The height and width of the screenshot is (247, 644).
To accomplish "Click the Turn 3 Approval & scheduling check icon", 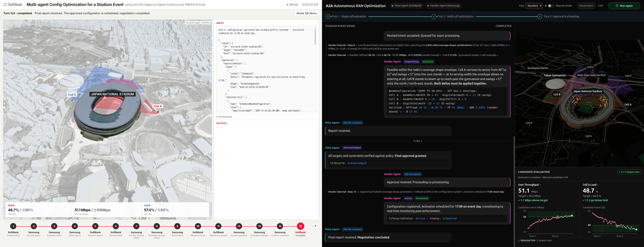I will click(540, 16).
